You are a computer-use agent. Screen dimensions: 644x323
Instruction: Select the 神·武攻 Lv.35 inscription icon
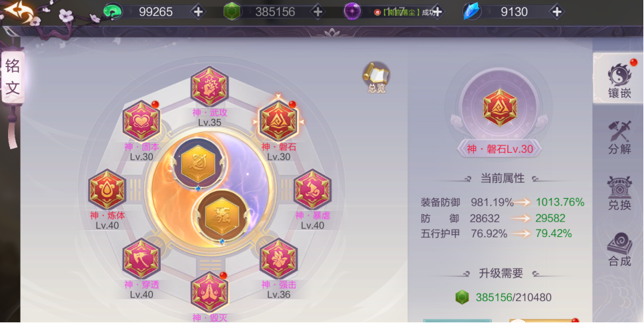(210, 86)
